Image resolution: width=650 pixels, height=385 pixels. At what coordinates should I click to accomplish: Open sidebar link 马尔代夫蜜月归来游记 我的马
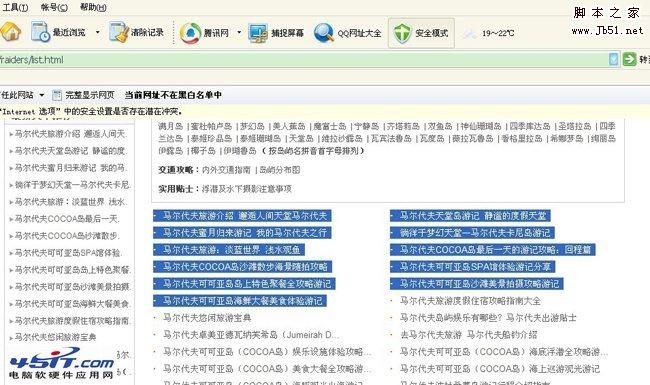pos(70,168)
